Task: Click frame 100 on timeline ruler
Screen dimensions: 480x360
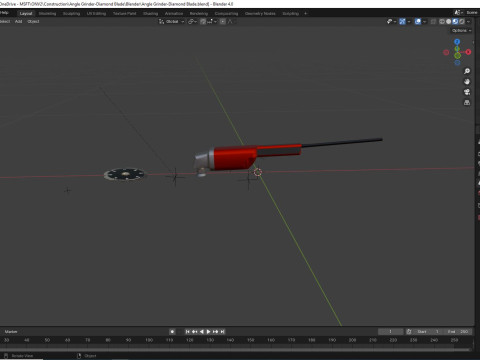Action: click(x=149, y=340)
